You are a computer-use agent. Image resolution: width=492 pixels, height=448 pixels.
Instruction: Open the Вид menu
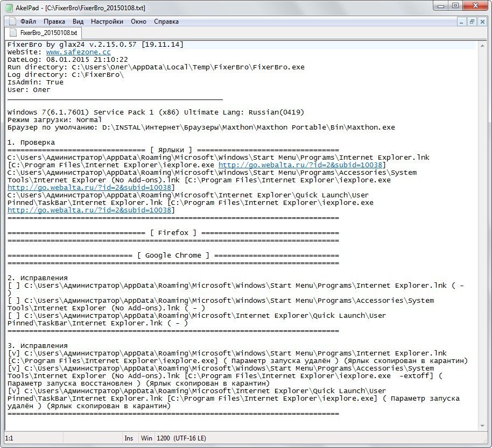pos(78,22)
